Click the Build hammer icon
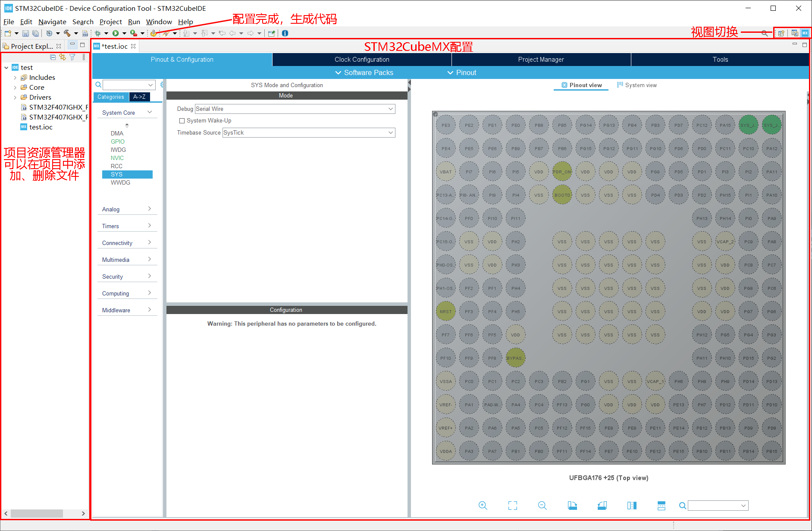Image resolution: width=812 pixels, height=531 pixels. [x=67, y=33]
